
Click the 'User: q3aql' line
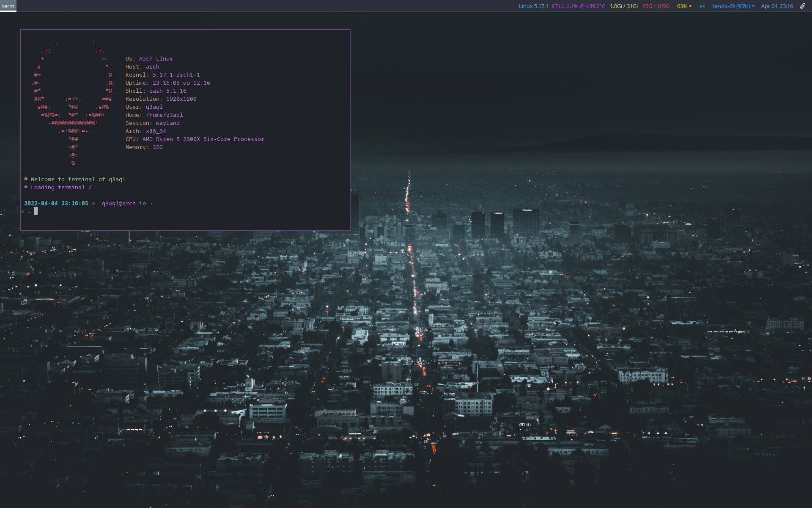pos(144,107)
